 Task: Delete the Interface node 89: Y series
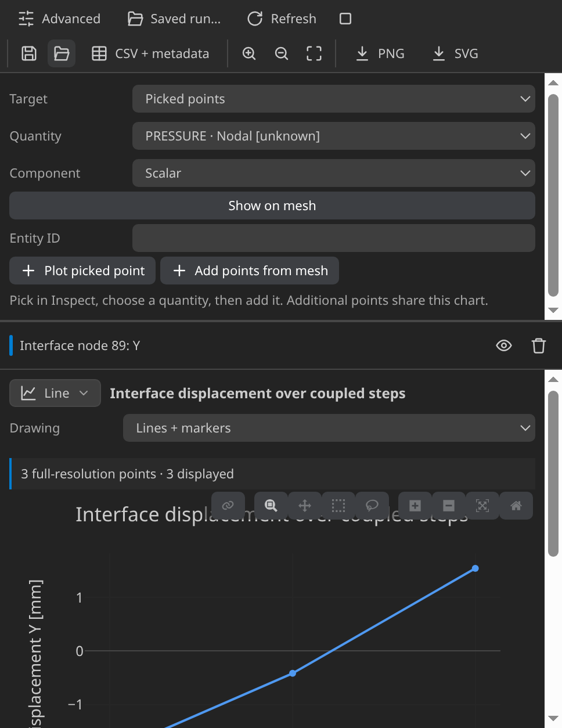pos(539,345)
